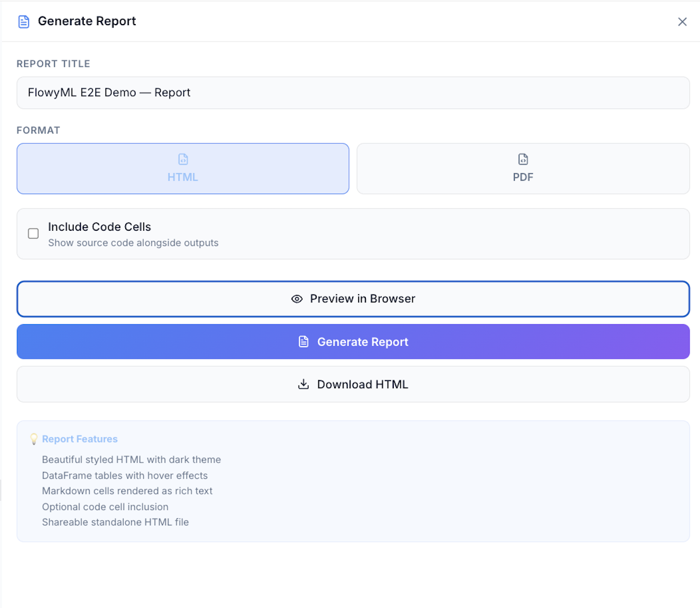Click the document icon beside the dialog title

(24, 22)
